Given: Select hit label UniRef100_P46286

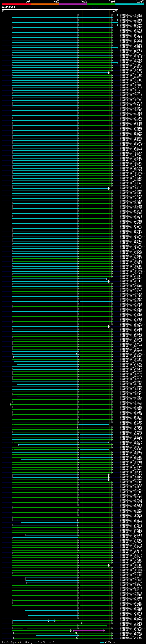Looking at the screenshot, I should (x=131, y=80).
